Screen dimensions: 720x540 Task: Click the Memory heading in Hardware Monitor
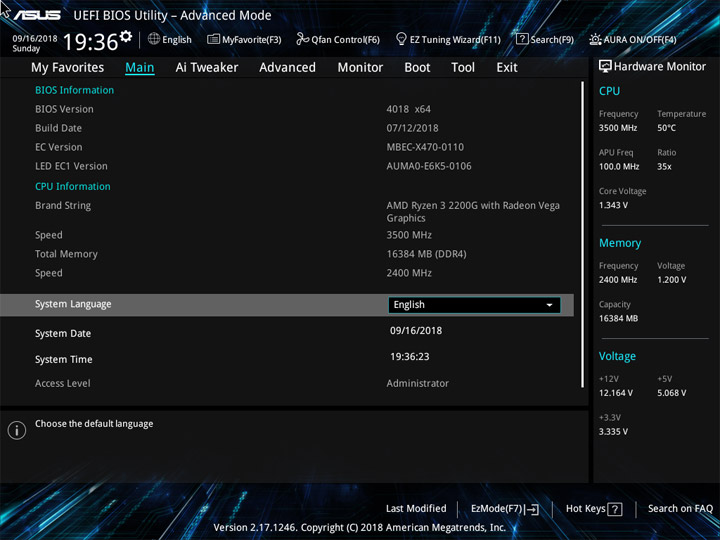click(620, 243)
